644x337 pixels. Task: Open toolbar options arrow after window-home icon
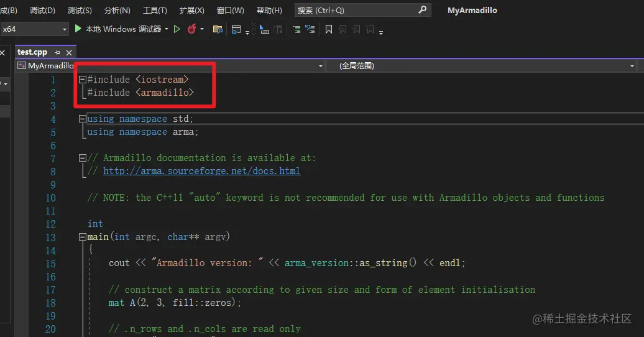pos(247,32)
